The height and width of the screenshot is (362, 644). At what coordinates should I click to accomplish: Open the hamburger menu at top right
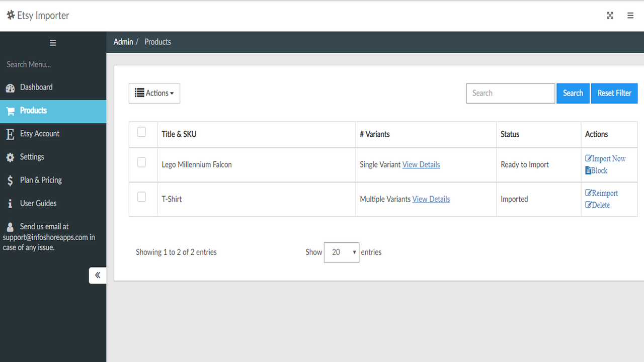click(630, 16)
